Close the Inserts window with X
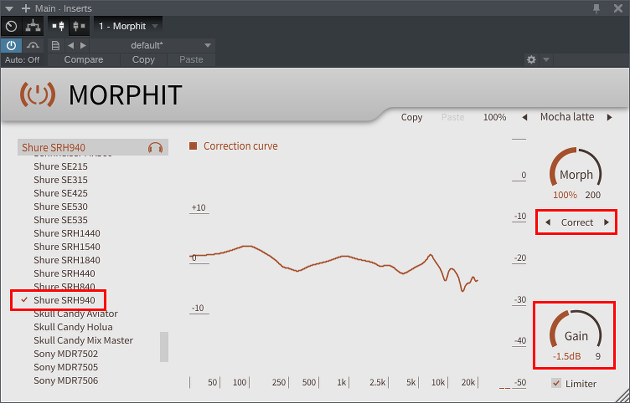This screenshot has width=630, height=403. 618,8
